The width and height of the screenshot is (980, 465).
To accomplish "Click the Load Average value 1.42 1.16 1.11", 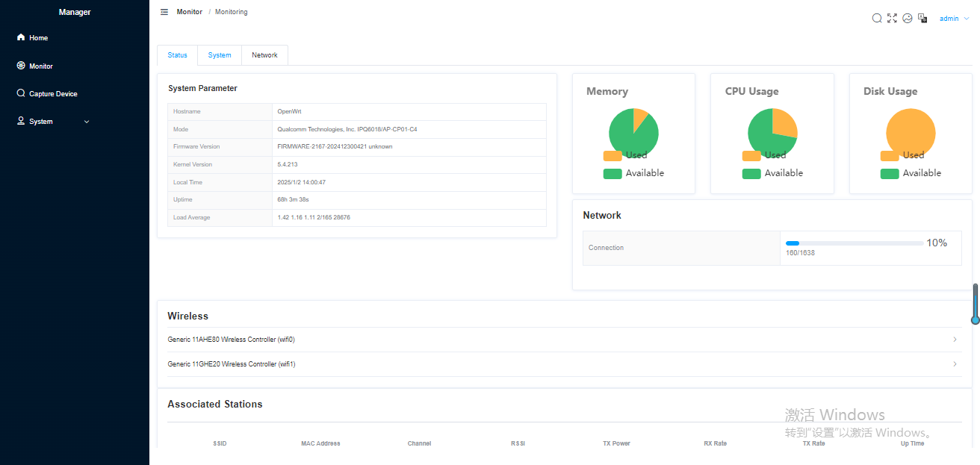I will pyautogui.click(x=314, y=218).
